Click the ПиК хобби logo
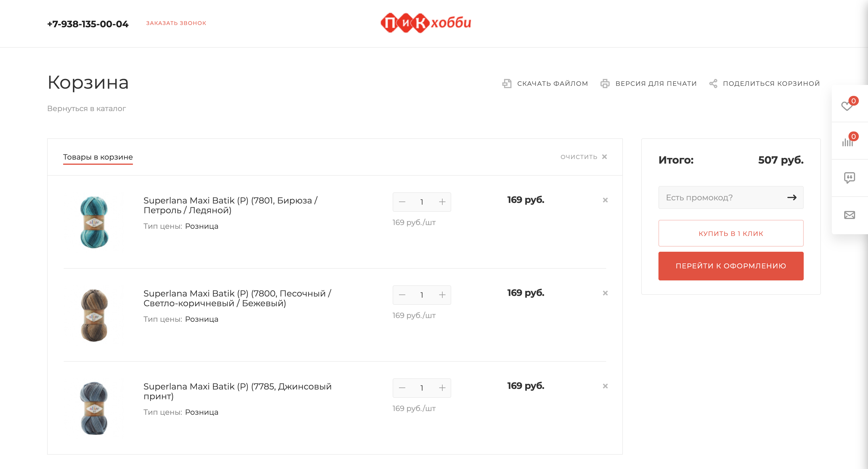The height and width of the screenshot is (469, 868). 426,23
